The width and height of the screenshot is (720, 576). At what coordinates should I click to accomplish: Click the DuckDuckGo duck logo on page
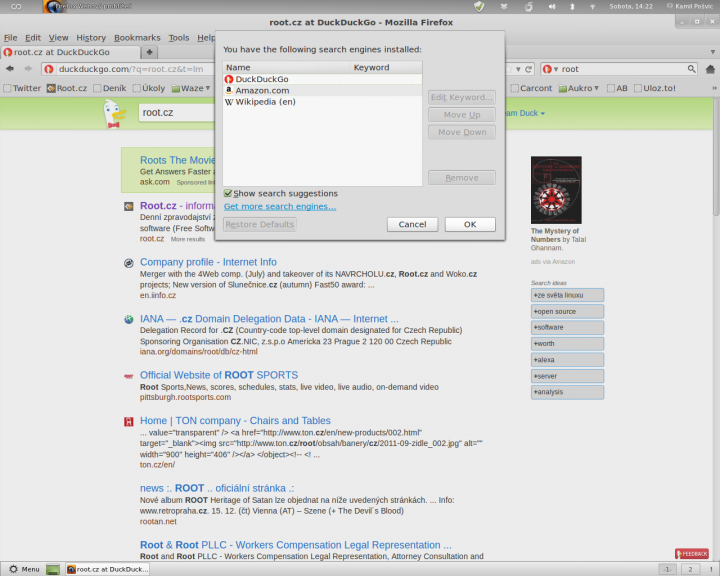tap(113, 114)
